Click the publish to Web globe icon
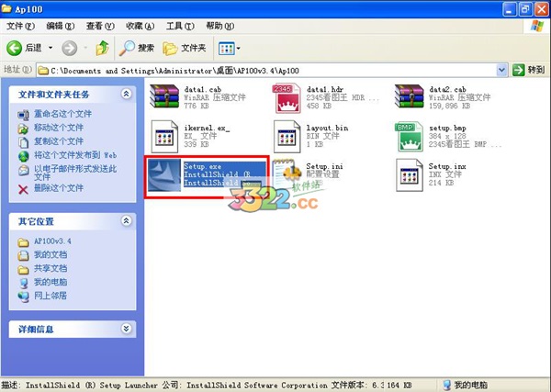 click(23, 156)
